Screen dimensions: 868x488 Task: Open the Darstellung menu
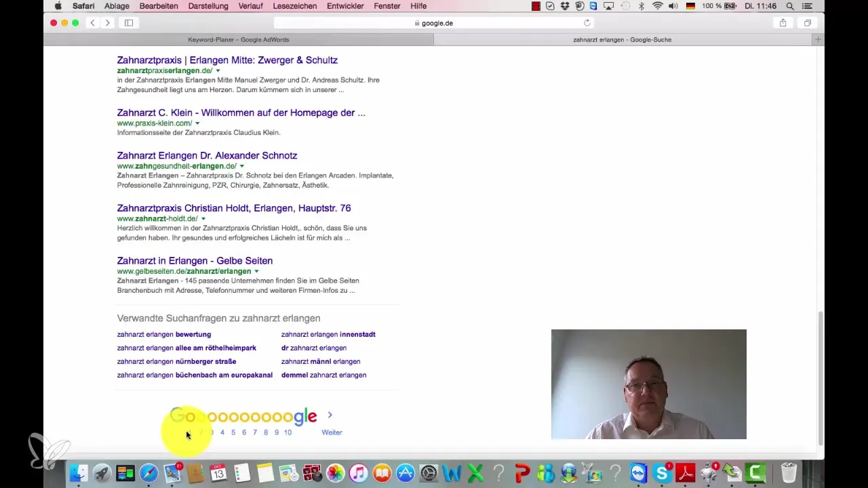207,6
